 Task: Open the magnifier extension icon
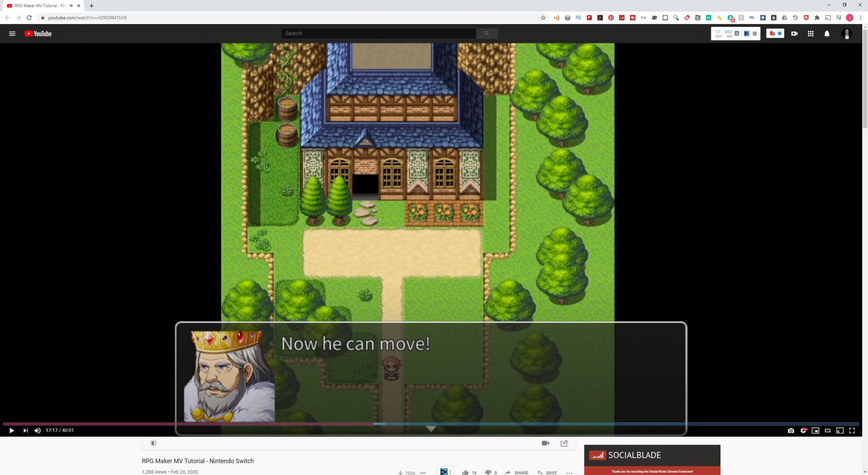(676, 18)
